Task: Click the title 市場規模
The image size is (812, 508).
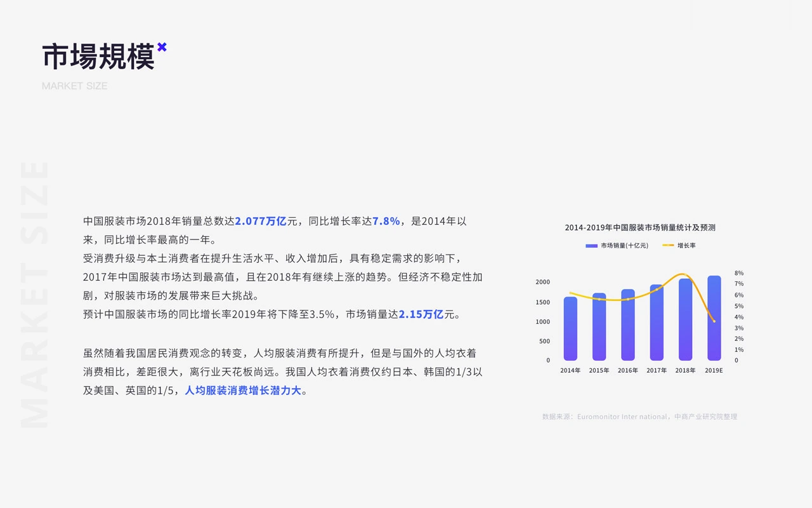Action: 98,57
